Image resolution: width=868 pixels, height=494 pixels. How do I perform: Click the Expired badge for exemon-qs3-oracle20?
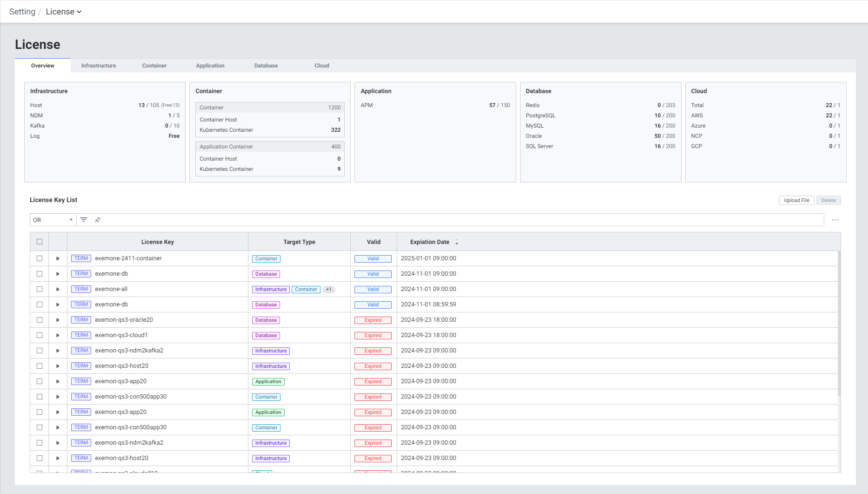click(373, 320)
